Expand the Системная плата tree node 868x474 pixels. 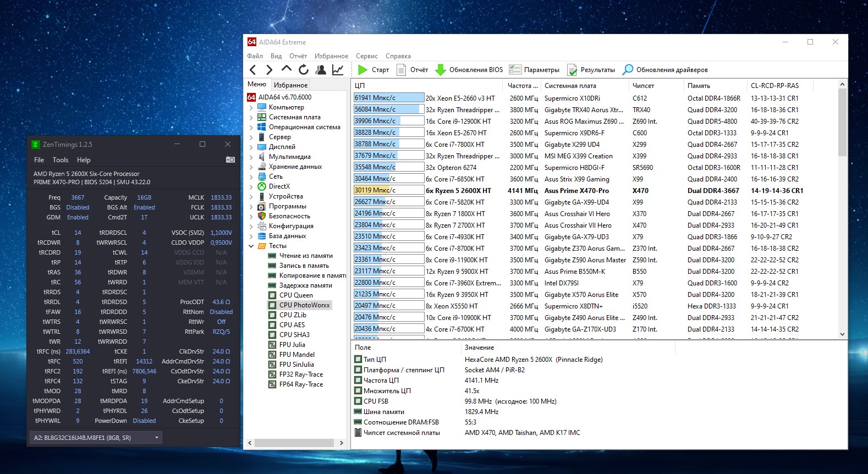[251, 117]
